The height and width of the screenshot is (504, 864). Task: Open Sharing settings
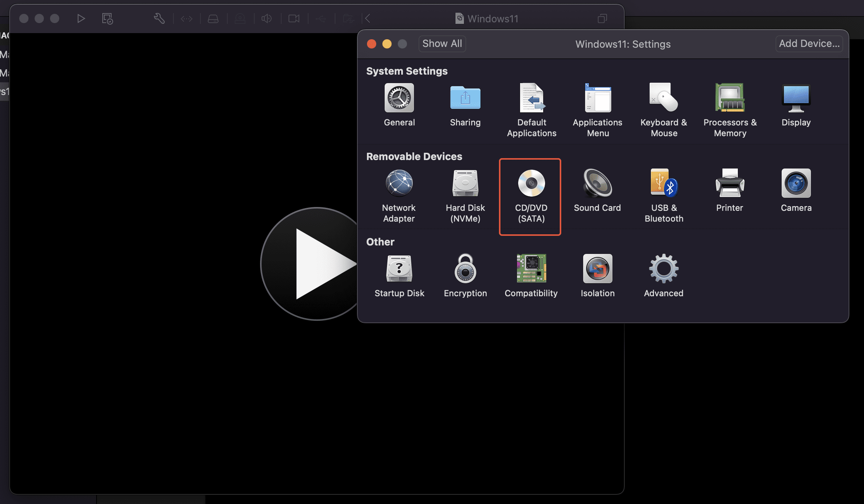pyautogui.click(x=465, y=105)
